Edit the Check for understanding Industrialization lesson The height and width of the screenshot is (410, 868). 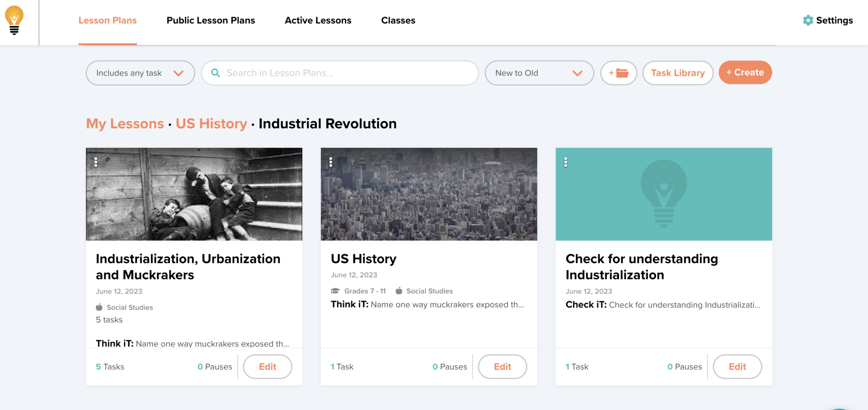(737, 367)
